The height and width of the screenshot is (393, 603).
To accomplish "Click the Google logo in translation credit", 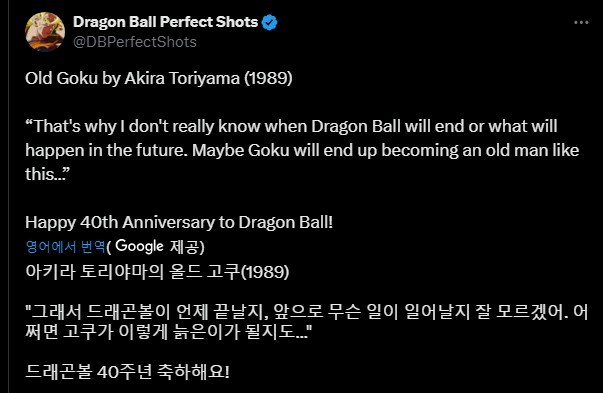I will point(139,246).
